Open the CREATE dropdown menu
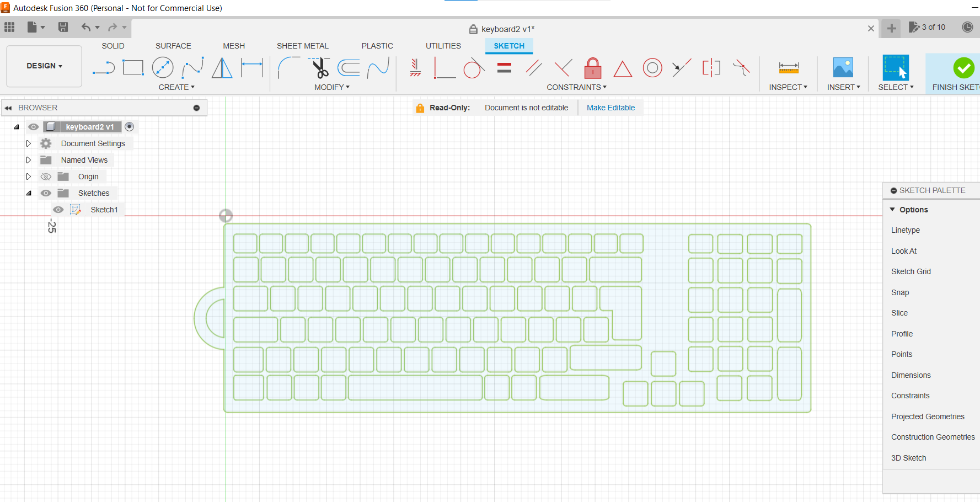Image resolution: width=980 pixels, height=502 pixels. [x=177, y=87]
